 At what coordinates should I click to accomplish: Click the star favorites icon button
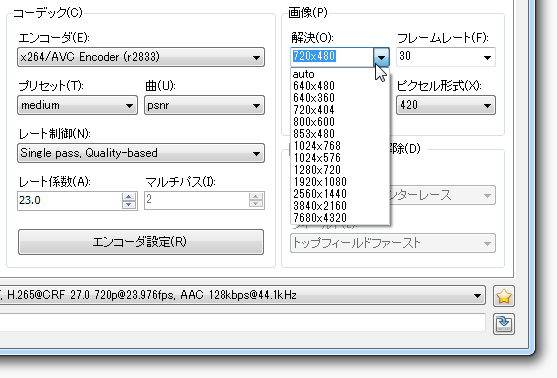(x=504, y=296)
